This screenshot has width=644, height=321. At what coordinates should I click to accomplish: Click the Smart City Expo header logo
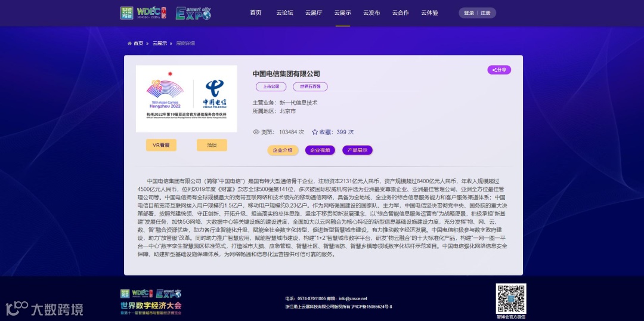pyautogui.click(x=193, y=13)
